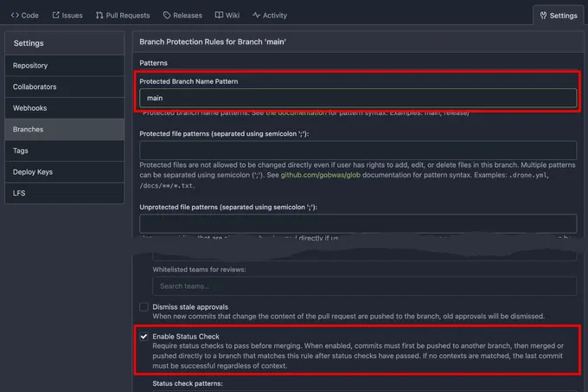588x392 pixels.
Task: Click the Protected Branch Name Pattern field
Action: click(358, 98)
